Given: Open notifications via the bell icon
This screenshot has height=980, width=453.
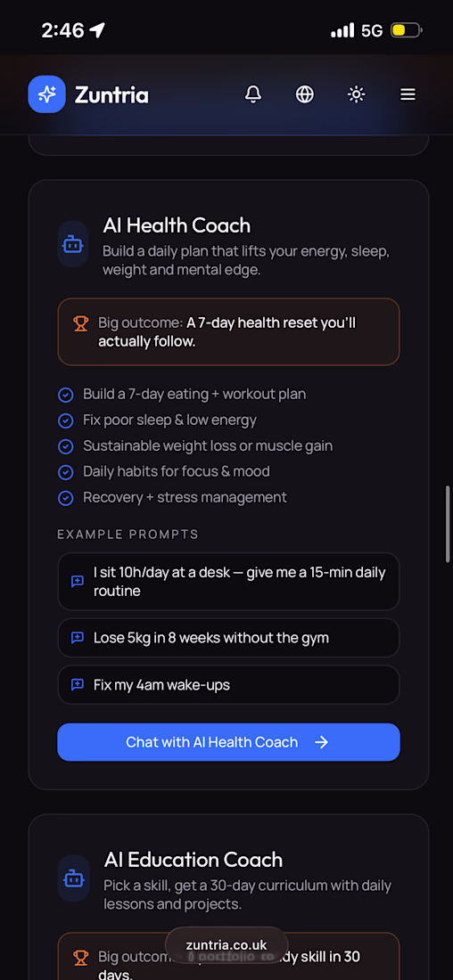Looking at the screenshot, I should coord(252,94).
